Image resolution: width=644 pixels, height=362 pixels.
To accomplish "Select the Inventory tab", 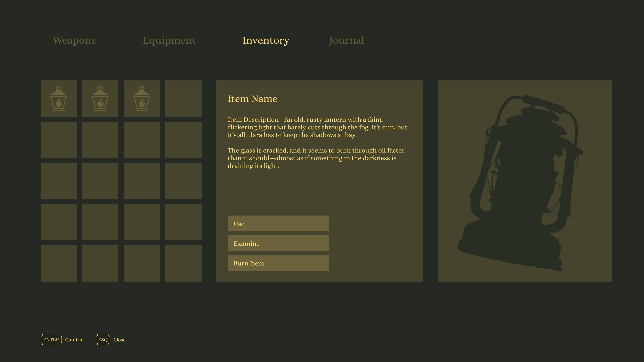I will 266,40.
